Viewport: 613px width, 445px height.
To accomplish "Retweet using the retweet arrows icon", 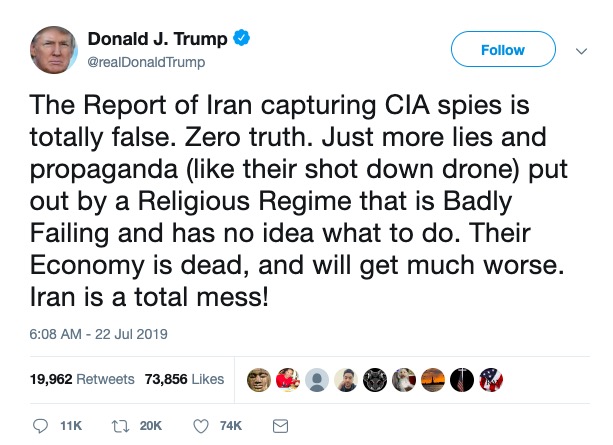I will coord(119,426).
